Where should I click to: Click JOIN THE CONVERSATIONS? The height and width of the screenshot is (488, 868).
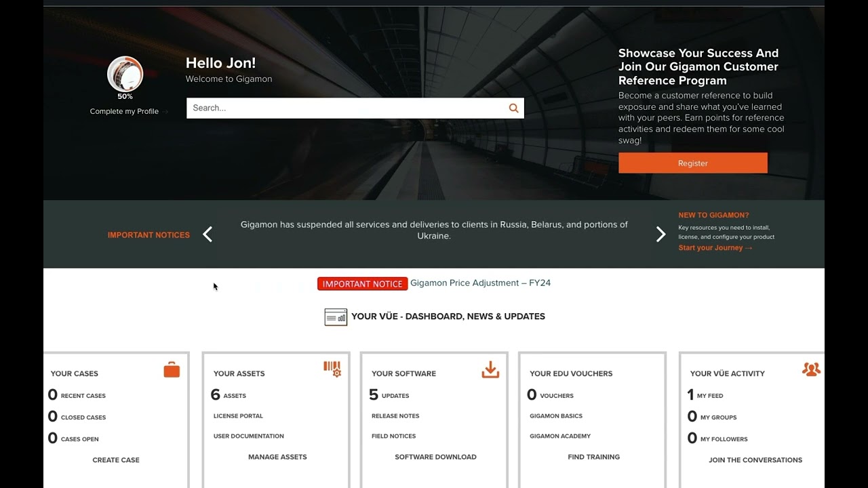click(x=755, y=460)
